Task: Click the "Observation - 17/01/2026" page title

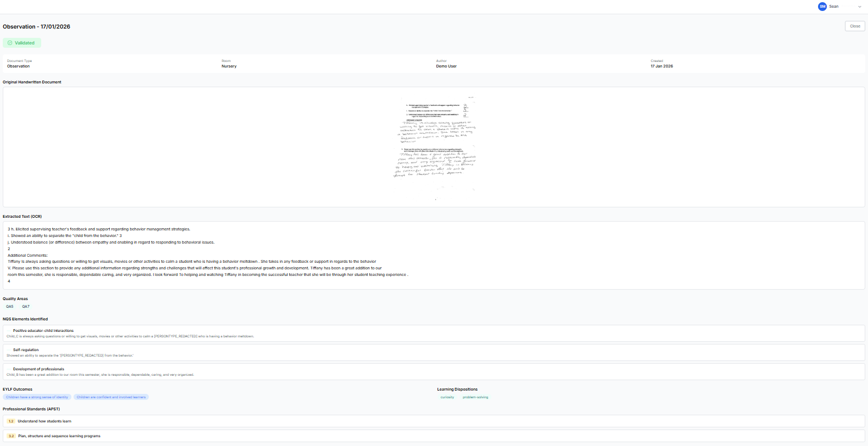Action: [x=36, y=26]
